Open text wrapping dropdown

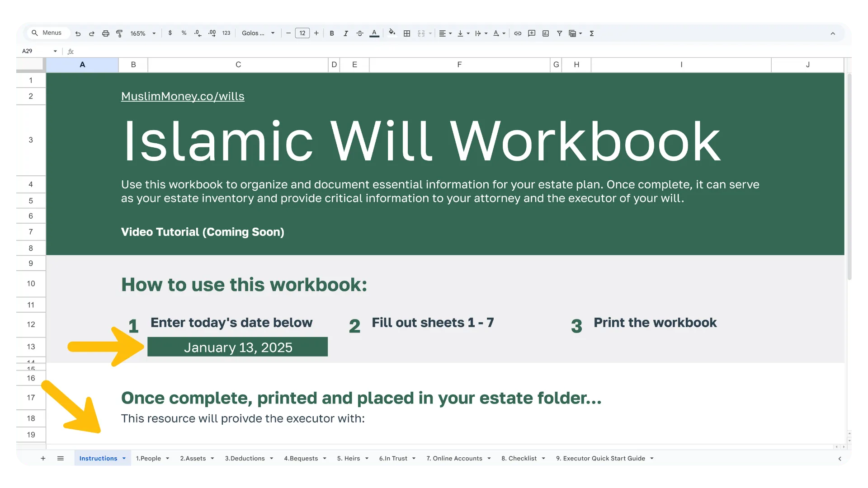tap(481, 33)
